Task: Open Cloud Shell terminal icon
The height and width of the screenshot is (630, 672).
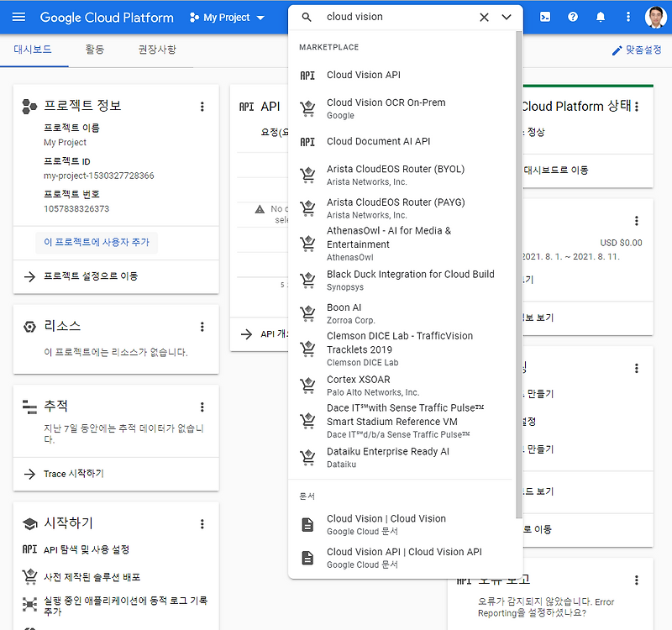Action: (545, 17)
